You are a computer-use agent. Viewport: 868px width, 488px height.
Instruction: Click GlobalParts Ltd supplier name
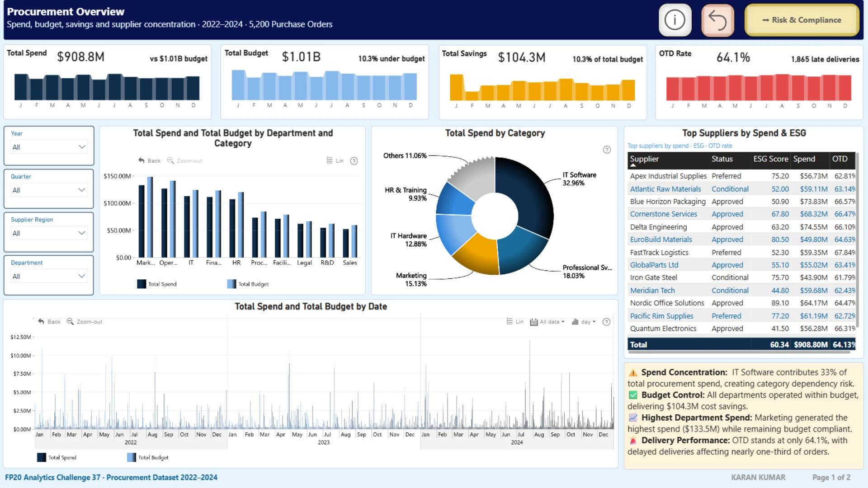[x=654, y=265]
